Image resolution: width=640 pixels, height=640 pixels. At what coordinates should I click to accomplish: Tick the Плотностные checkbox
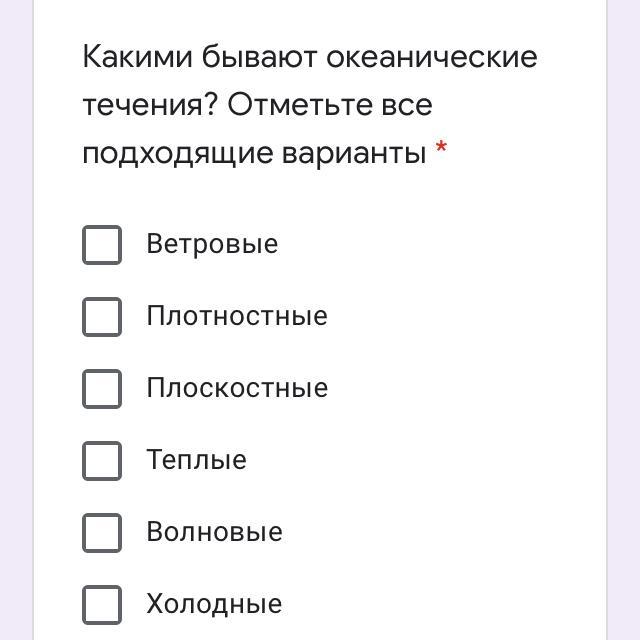coord(102,317)
